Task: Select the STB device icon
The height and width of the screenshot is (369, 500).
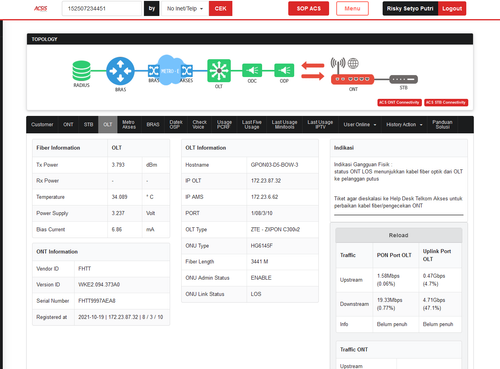Action: point(404,79)
